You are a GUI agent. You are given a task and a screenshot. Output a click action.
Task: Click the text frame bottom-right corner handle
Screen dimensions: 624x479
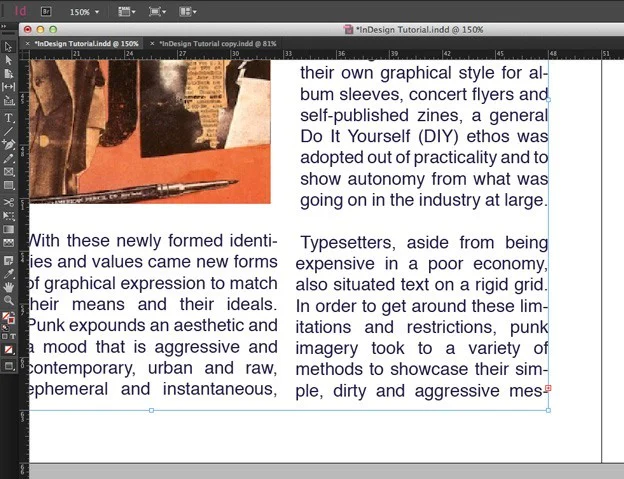point(548,410)
